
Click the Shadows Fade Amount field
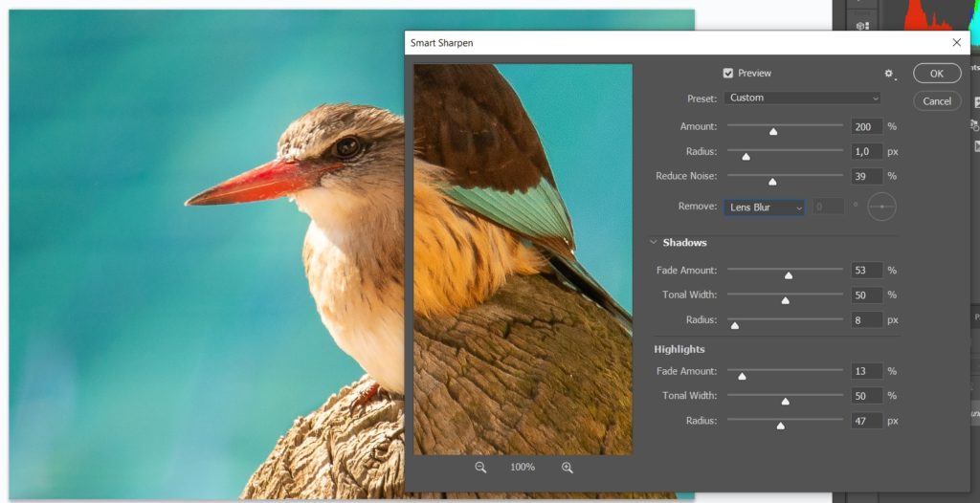[866, 271]
